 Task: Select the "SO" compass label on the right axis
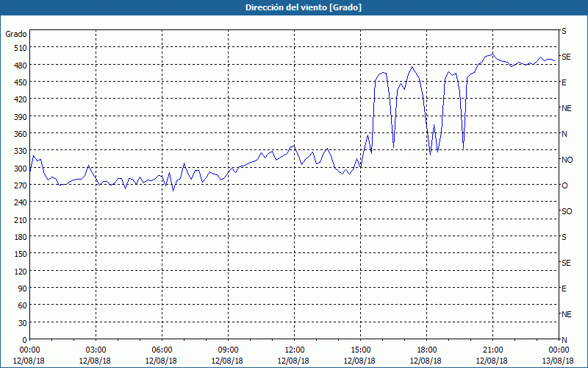(x=567, y=212)
